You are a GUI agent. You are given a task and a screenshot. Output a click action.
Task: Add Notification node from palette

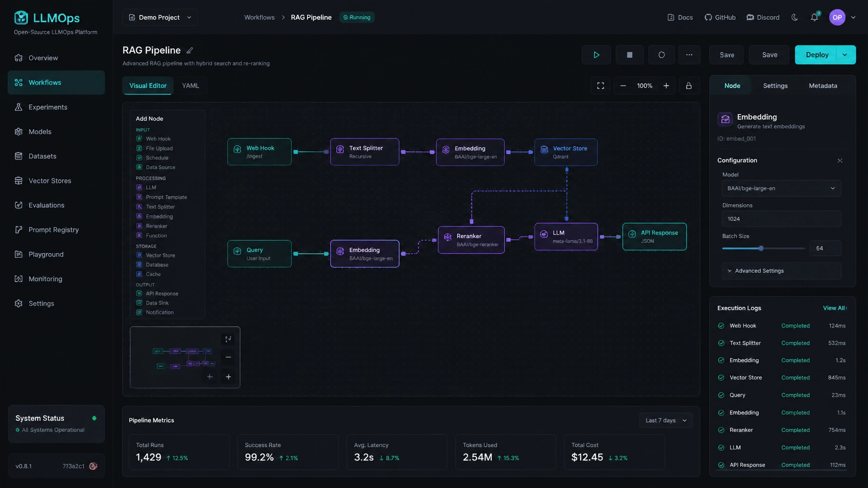tap(155, 312)
